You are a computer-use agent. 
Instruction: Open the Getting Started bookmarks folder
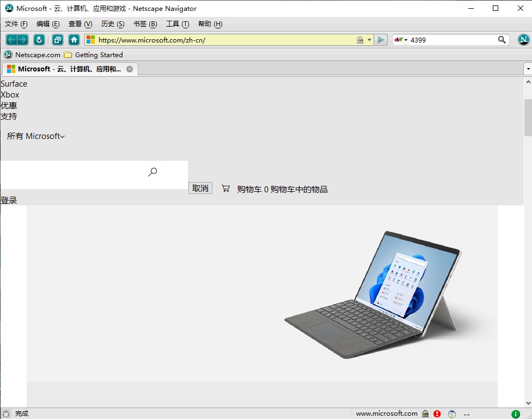point(93,54)
